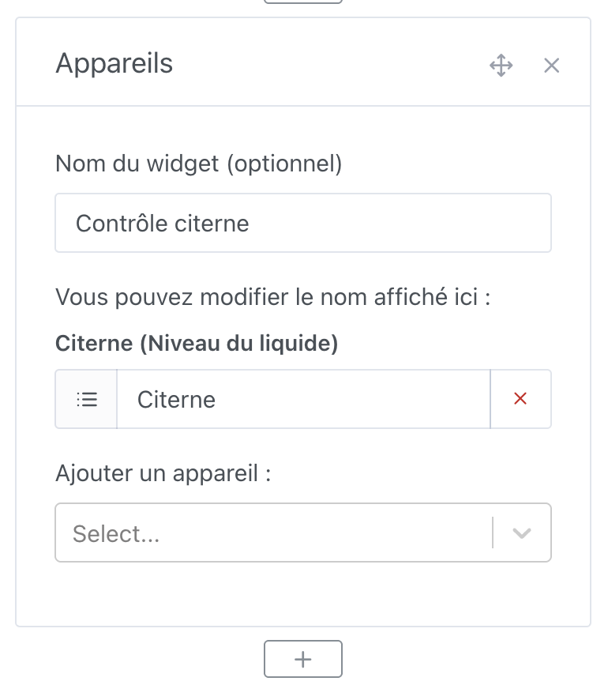Click the red X to remove the Citerne device

tap(520, 399)
